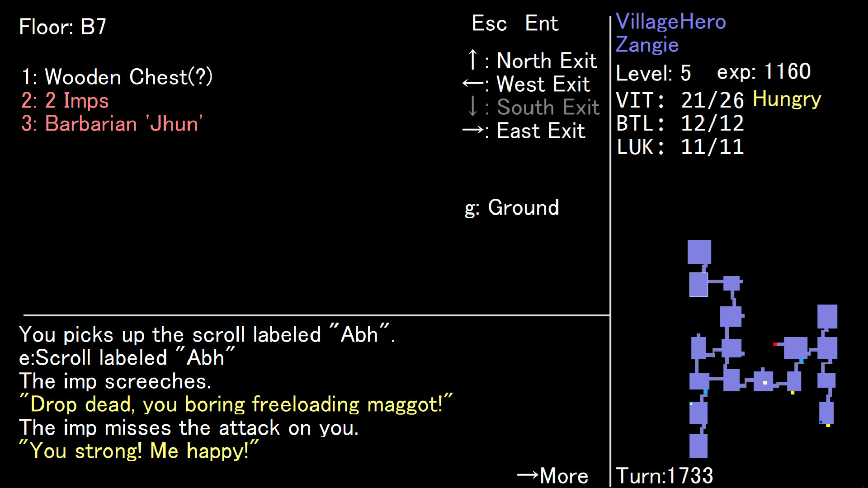Expand the message log with the More arrow
The height and width of the screenshot is (488, 868).
552,475
